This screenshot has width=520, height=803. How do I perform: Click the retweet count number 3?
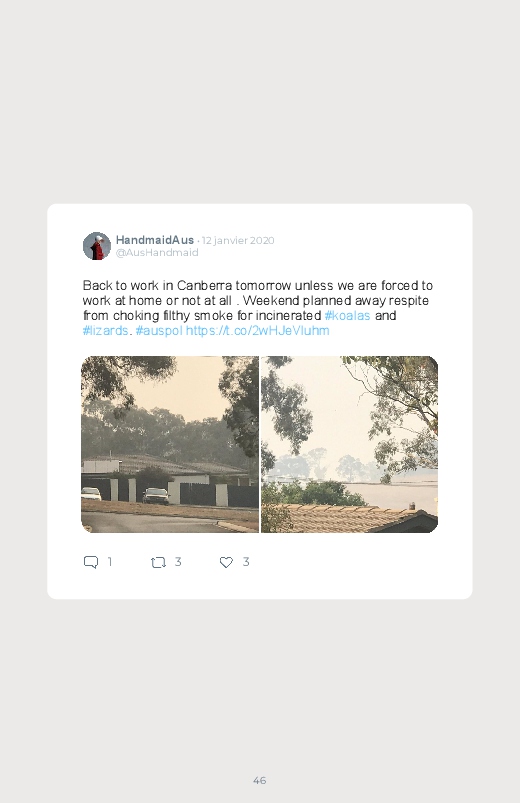tap(178, 562)
